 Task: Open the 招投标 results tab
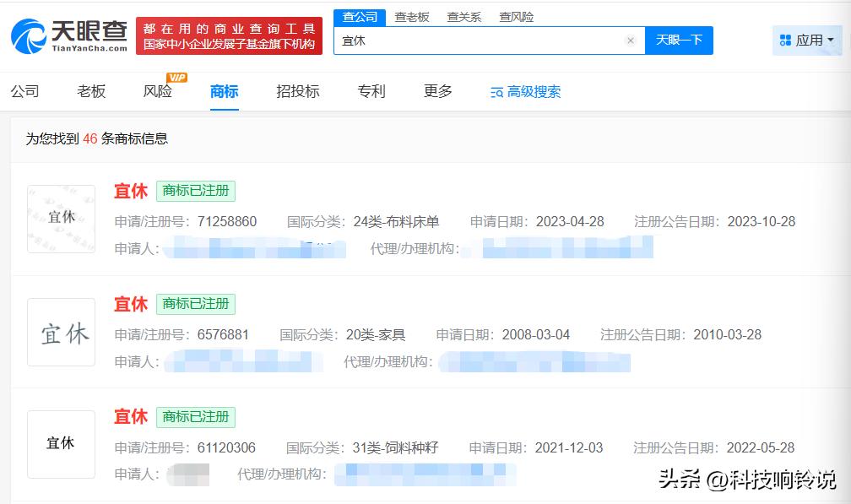297,91
